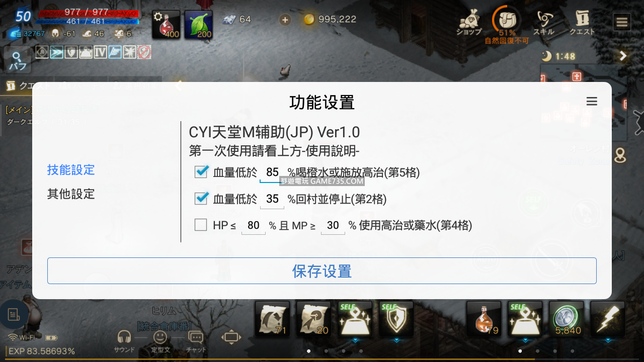
Task: Open the クエスト scroll icon
Action: (x=582, y=22)
